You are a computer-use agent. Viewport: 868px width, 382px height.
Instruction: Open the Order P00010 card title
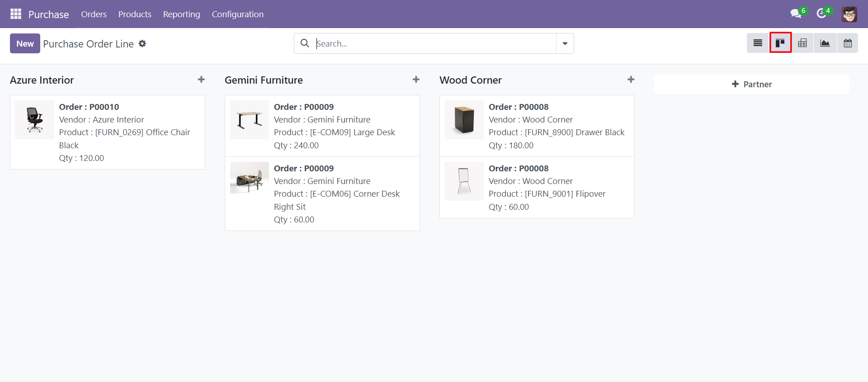(89, 107)
